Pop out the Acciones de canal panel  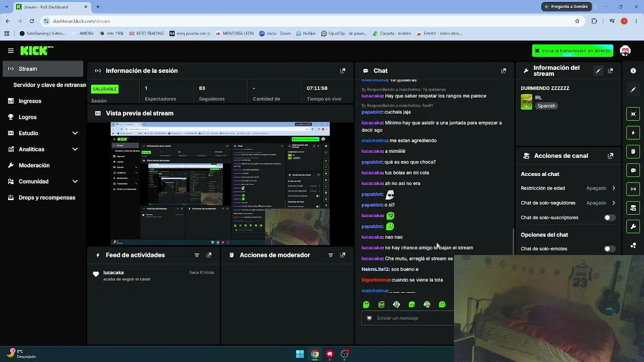click(610, 156)
